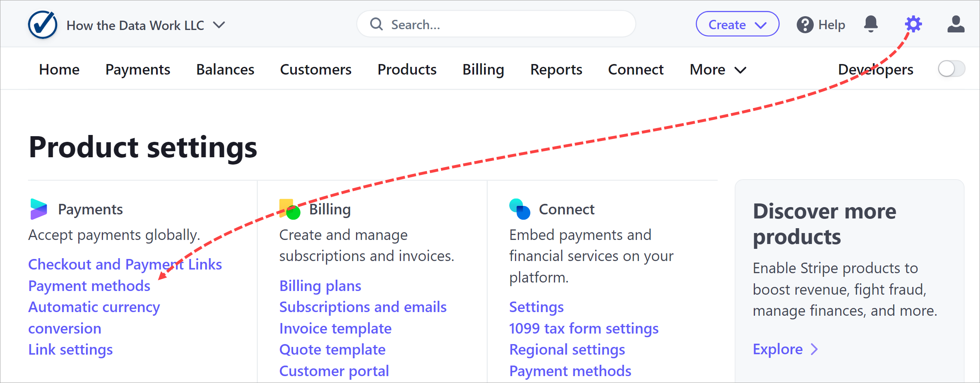Image resolution: width=980 pixels, height=383 pixels.
Task: Open the Invoice template settings
Action: point(335,328)
